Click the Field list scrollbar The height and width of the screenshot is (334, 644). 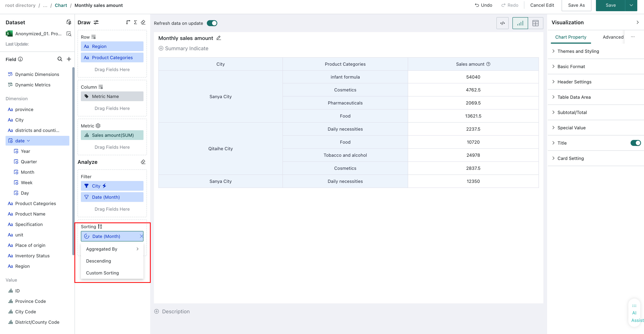click(x=73, y=161)
